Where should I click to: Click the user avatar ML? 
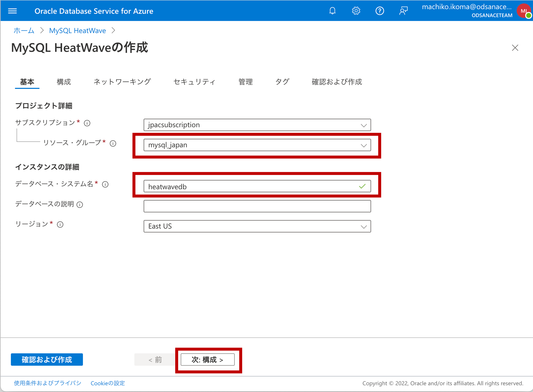[524, 11]
